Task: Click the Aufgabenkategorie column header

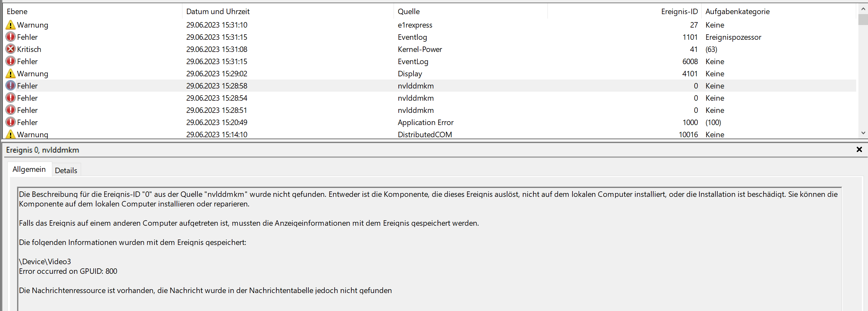Action: click(x=737, y=12)
